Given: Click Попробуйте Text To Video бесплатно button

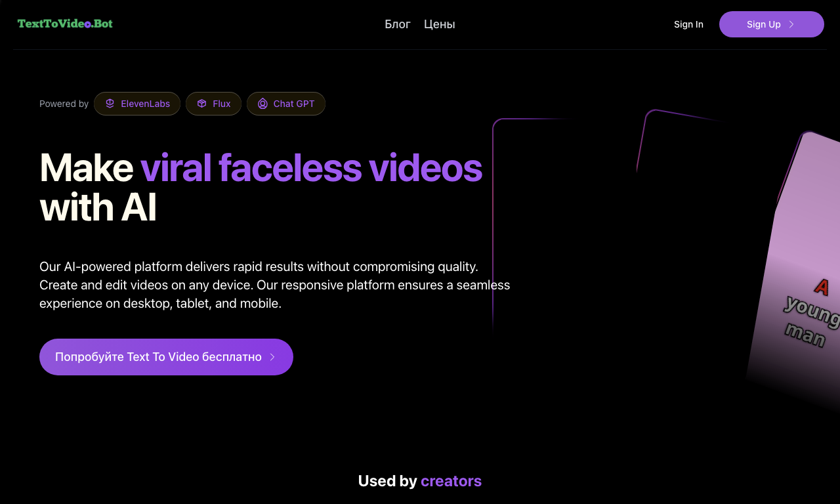Looking at the screenshot, I should tap(166, 357).
